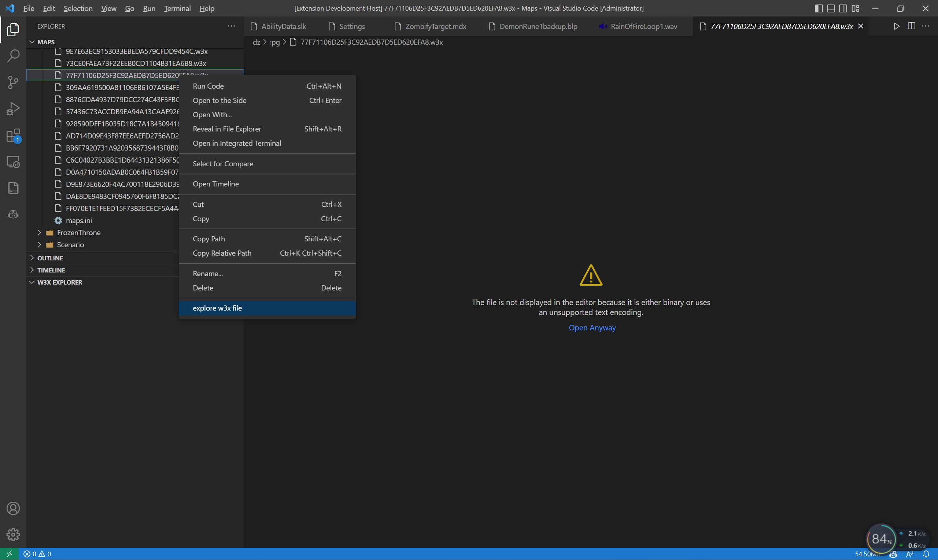
Task: Click the 'Open Anyway' link
Action: 592,327
